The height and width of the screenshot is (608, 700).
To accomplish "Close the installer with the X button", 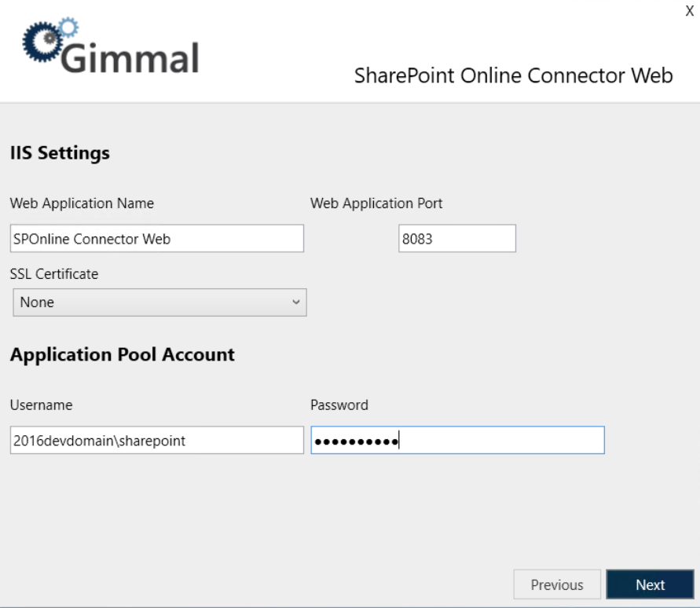I will click(x=689, y=12).
